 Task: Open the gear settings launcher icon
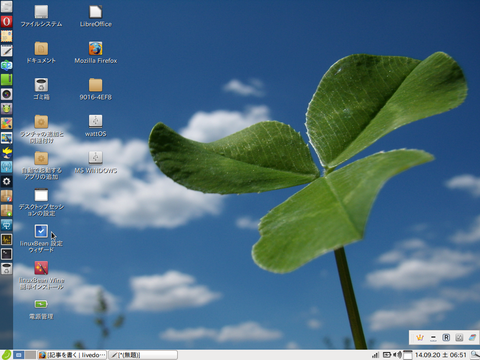pos(6,182)
